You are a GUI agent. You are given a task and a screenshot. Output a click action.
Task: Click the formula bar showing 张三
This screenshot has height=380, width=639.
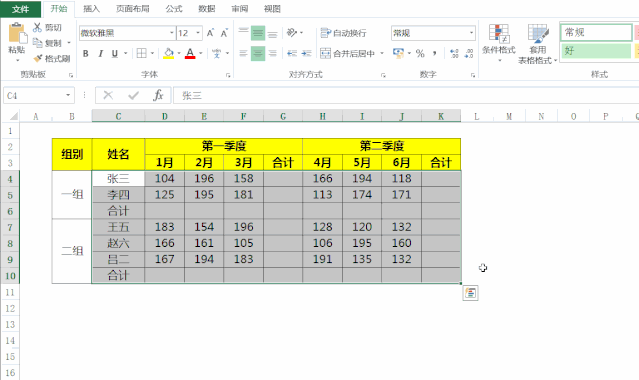pyautogui.click(x=406, y=95)
